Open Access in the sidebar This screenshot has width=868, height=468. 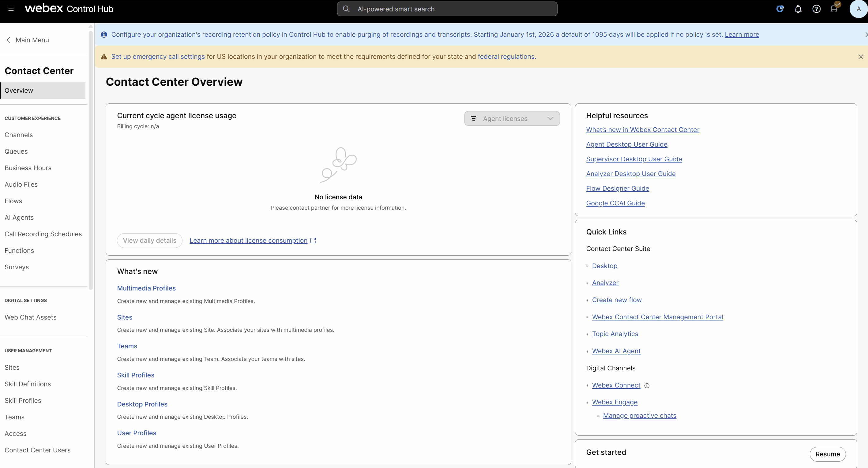tap(16, 433)
